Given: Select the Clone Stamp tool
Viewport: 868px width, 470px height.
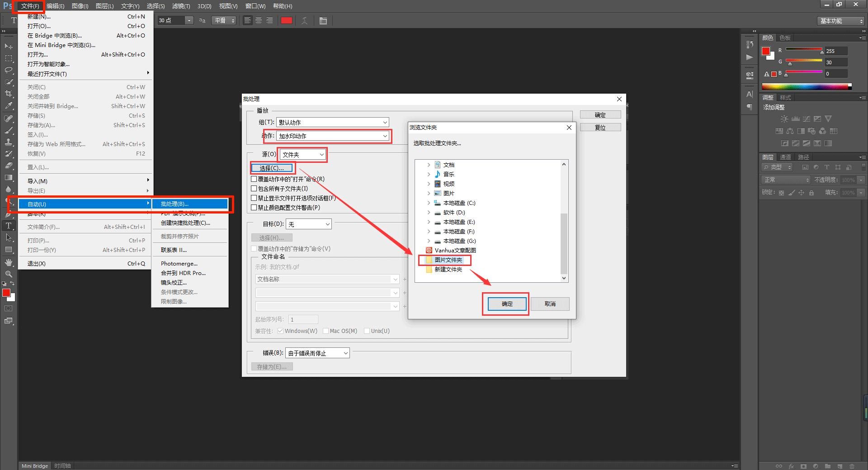Looking at the screenshot, I should coord(9,142).
